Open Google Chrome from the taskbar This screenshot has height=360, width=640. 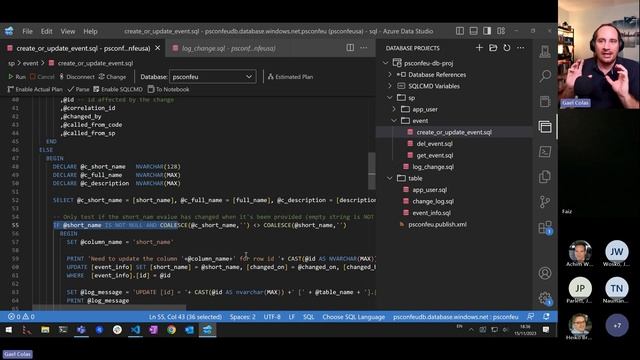coord(171,330)
